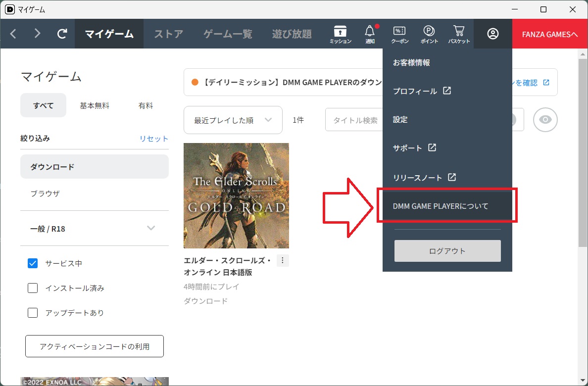
Task: Open the ミッション mission icon
Action: point(340,35)
